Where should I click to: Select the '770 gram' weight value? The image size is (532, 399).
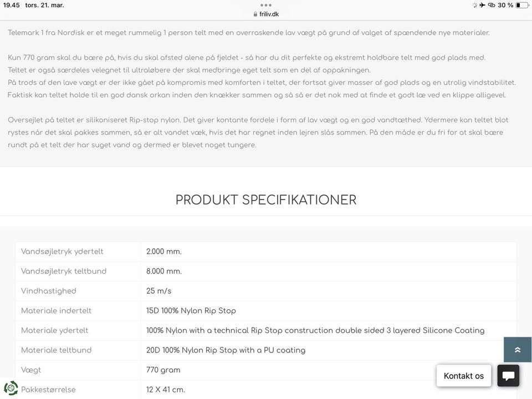click(163, 370)
